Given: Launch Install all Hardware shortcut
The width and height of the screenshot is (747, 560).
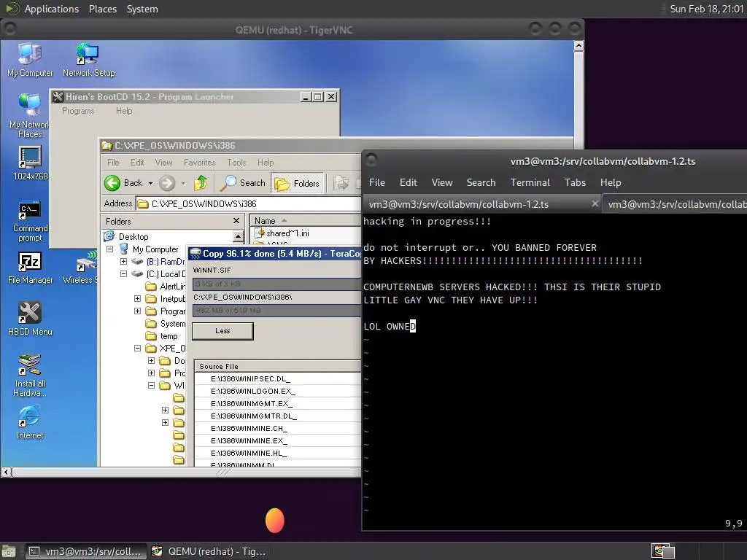Looking at the screenshot, I should (30, 376).
